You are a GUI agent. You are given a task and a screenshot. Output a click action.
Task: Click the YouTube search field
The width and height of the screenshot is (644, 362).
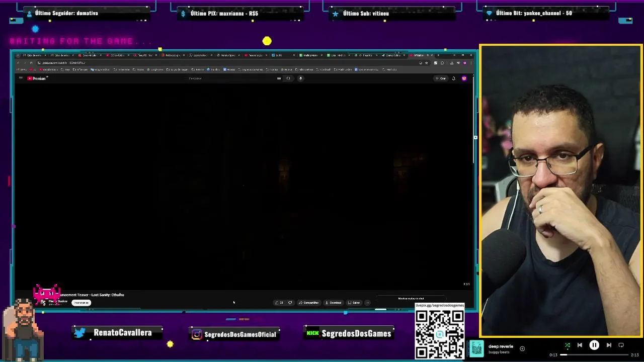point(231,78)
